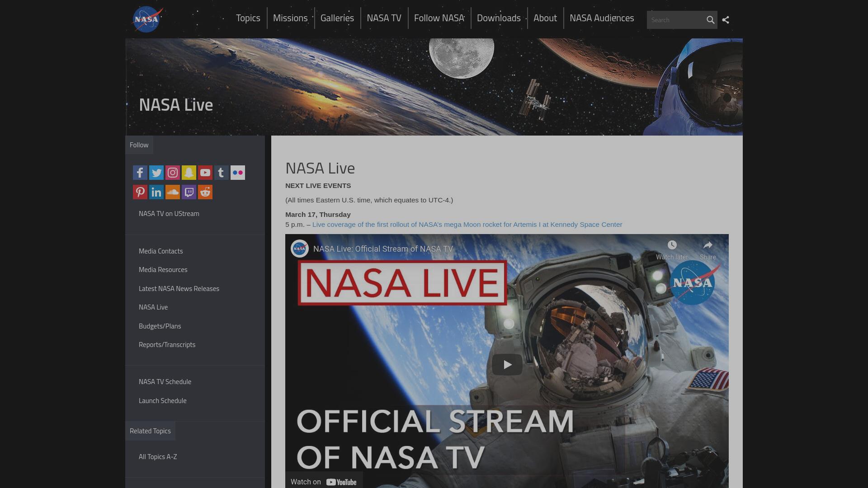Open NASA's Instagram icon
This screenshot has height=488, width=868.
(173, 173)
